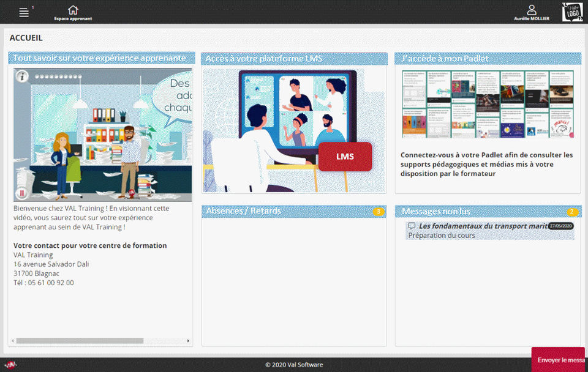Click the info icon on video

[x=22, y=76]
